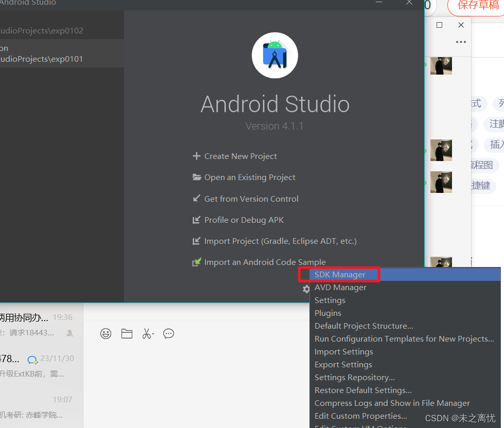Click Profile or Debug APK
504x428 pixels.
click(x=244, y=220)
